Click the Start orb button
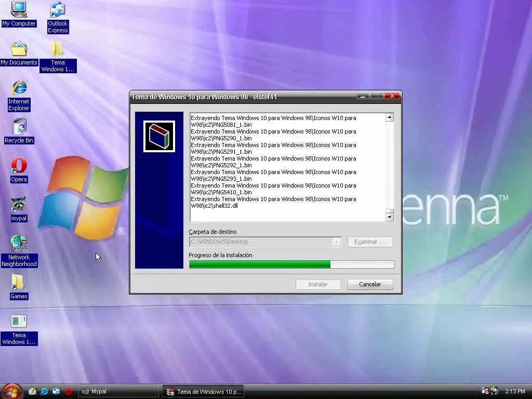Image resolution: width=532 pixels, height=399 pixels. pyautogui.click(x=11, y=392)
